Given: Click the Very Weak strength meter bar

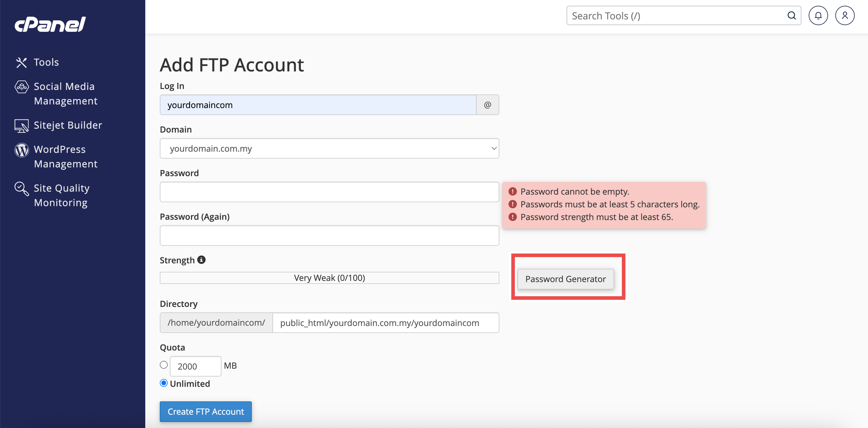Looking at the screenshot, I should [x=329, y=278].
